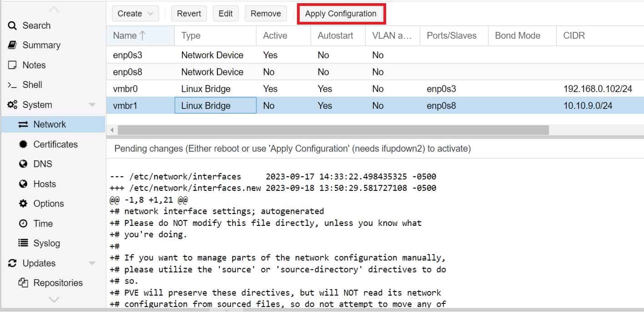The image size is (644, 312).
Task: Click the Revert button
Action: 189,14
